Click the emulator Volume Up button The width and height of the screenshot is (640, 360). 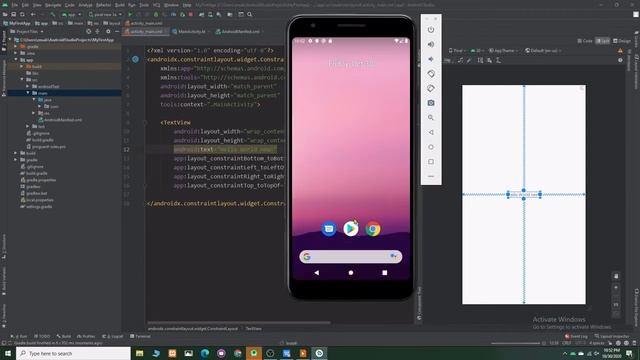pyautogui.click(x=431, y=44)
